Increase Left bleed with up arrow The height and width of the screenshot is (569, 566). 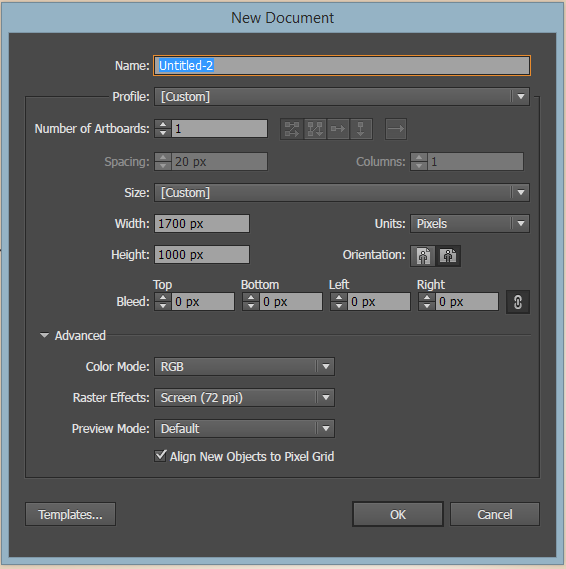coord(339,298)
